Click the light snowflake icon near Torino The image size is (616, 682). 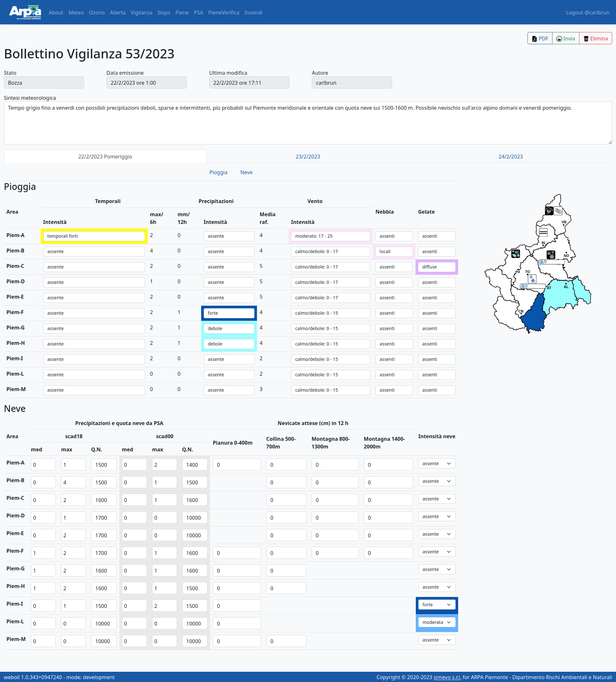click(532, 279)
